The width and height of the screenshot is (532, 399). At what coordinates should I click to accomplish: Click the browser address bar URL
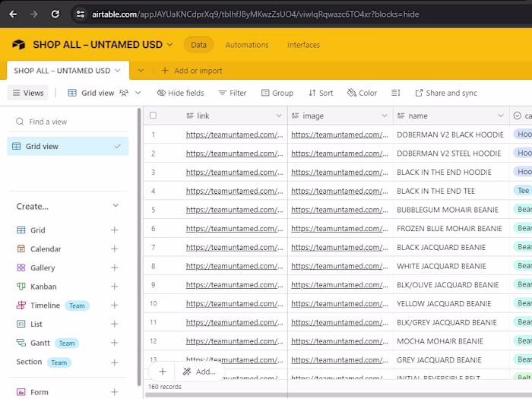(255, 14)
